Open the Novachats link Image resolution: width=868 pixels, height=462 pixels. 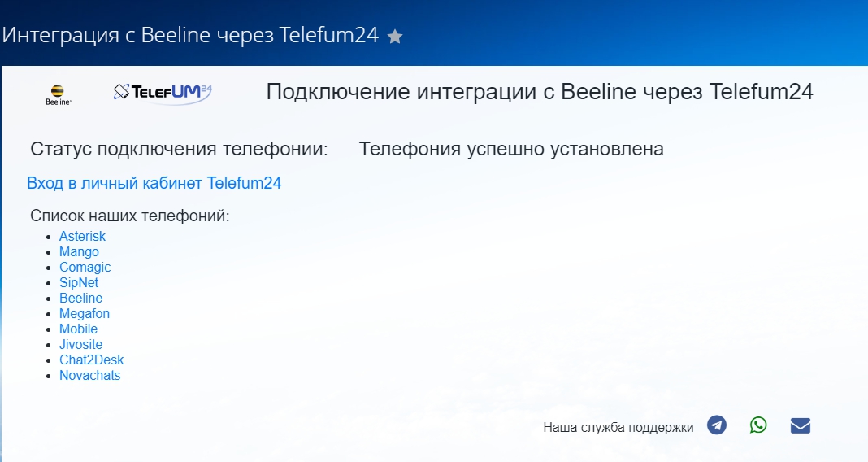(89, 376)
